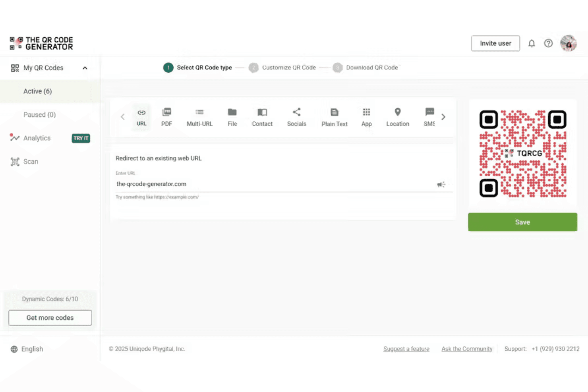Viewport: 588px width, 392px height.
Task: Show previous QR code types with left arrow
Action: click(122, 117)
